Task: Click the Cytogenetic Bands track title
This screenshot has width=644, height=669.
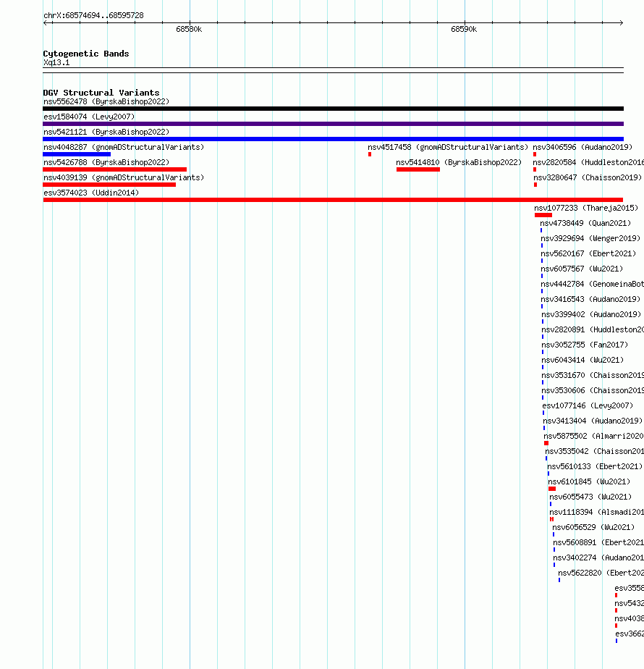Action: tap(85, 54)
